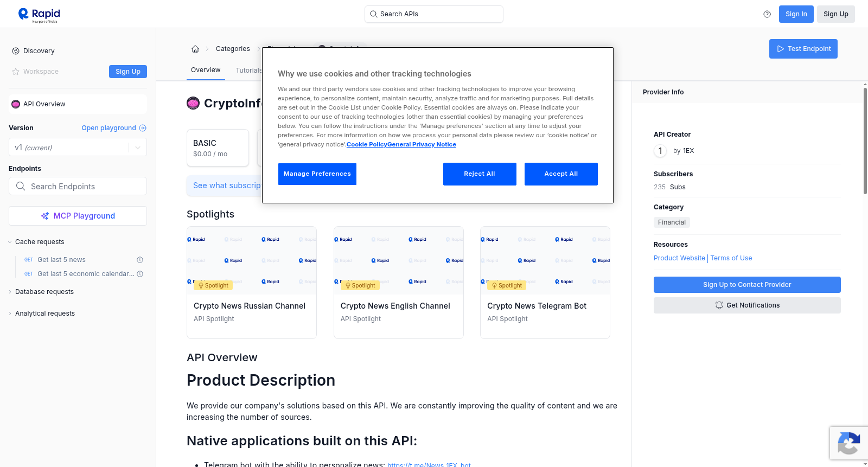The image size is (868, 467).
Task: Focus the Search APIs field
Action: pyautogui.click(x=434, y=14)
